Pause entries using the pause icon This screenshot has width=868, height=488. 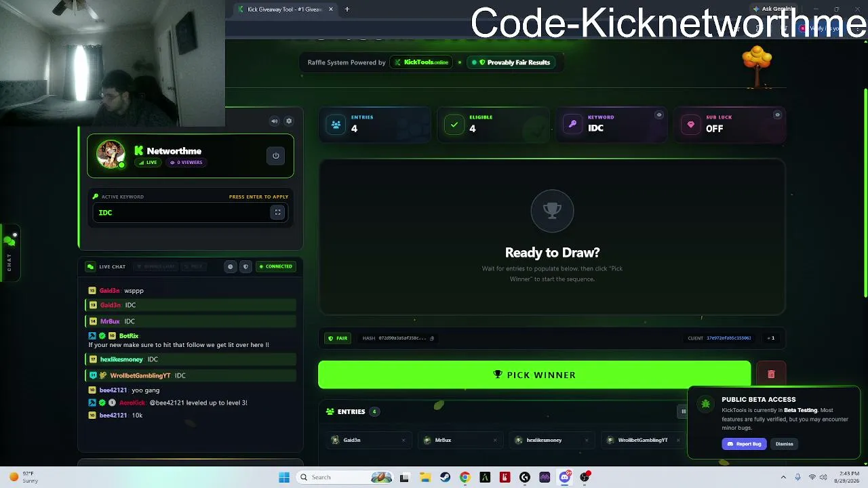point(684,411)
